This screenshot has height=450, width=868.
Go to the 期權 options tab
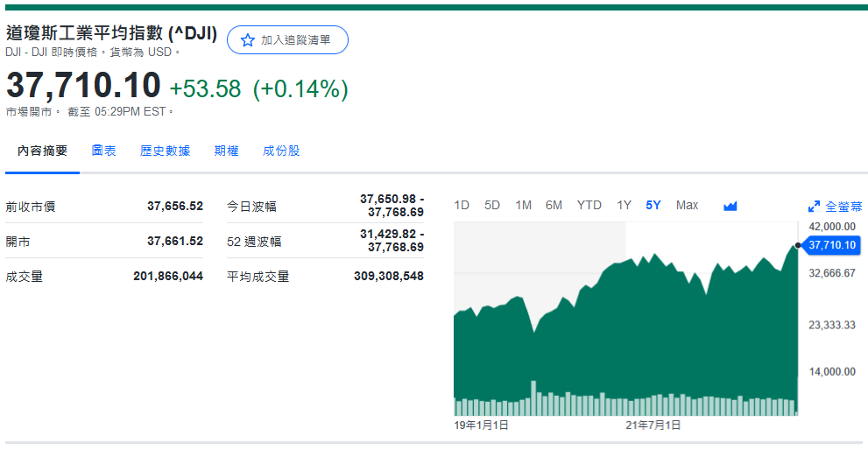(x=226, y=151)
